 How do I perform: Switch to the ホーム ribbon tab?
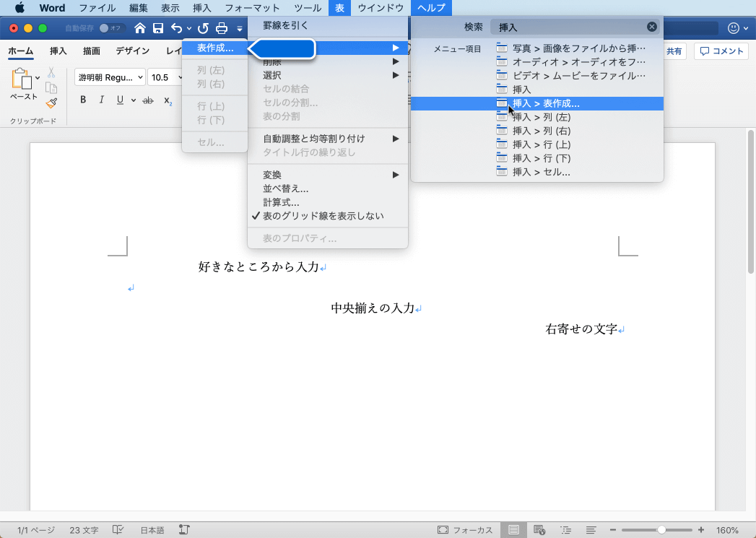(x=21, y=51)
